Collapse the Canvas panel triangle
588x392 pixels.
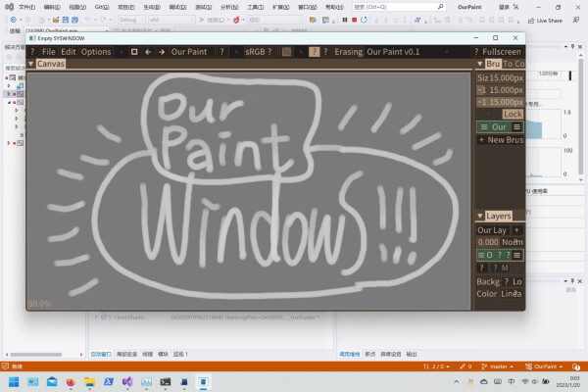(x=31, y=64)
